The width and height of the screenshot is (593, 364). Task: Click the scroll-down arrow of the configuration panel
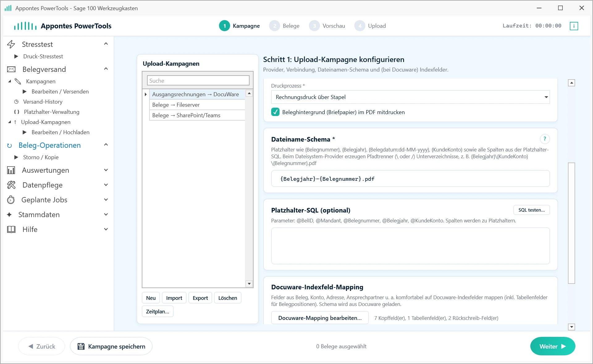(x=572, y=327)
